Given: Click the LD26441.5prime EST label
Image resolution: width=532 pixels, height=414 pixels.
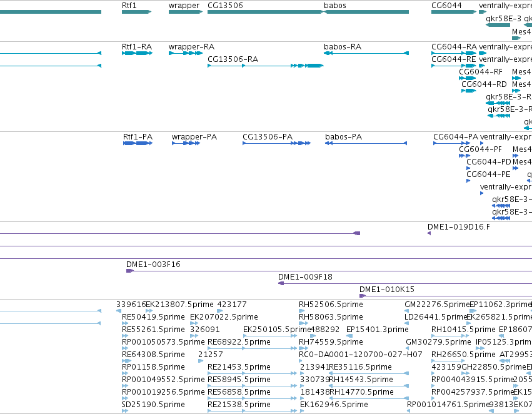Looking at the screenshot, I should [x=436, y=317].
